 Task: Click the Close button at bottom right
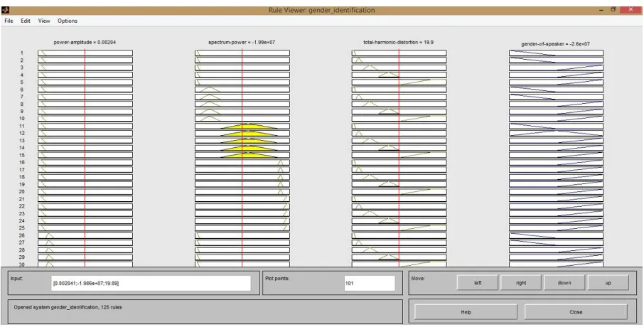[576, 312]
